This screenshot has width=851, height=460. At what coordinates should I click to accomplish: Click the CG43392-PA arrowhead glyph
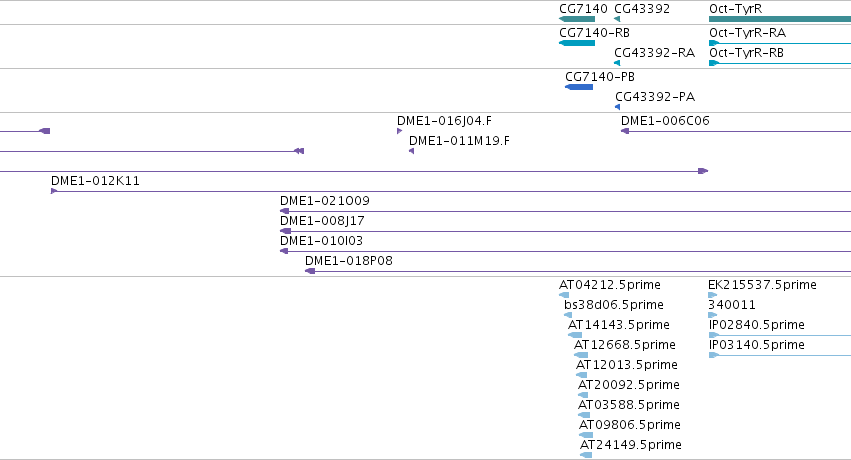coord(618,107)
